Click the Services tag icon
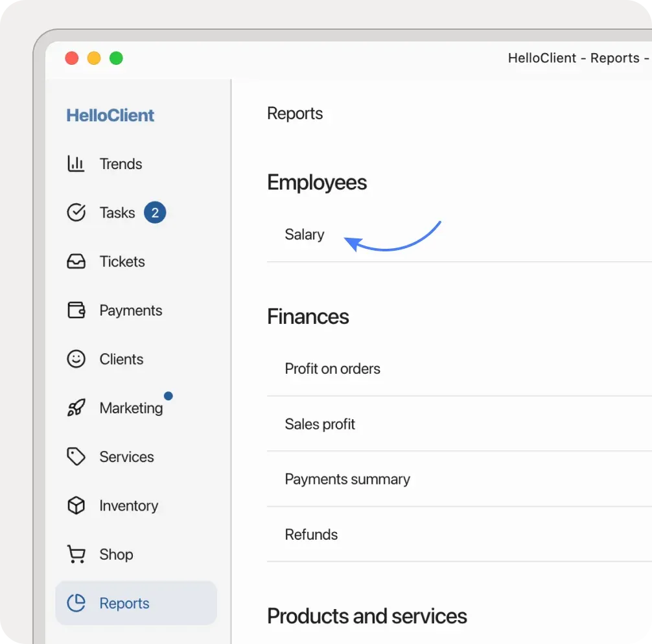This screenshot has height=644, width=652. pyautogui.click(x=76, y=457)
